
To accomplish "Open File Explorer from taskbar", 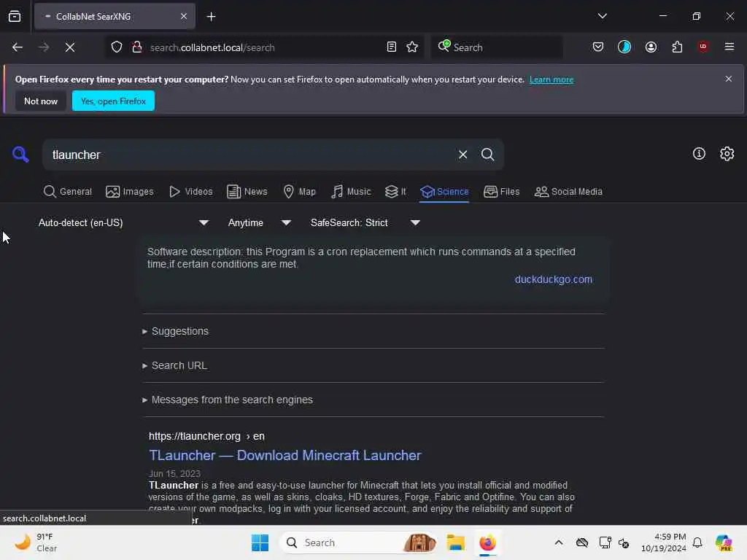I will coord(455,542).
